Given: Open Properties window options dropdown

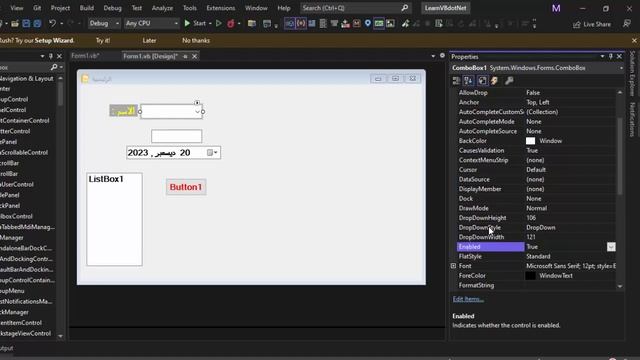Looking at the screenshot, I should pyautogui.click(x=602, y=56).
